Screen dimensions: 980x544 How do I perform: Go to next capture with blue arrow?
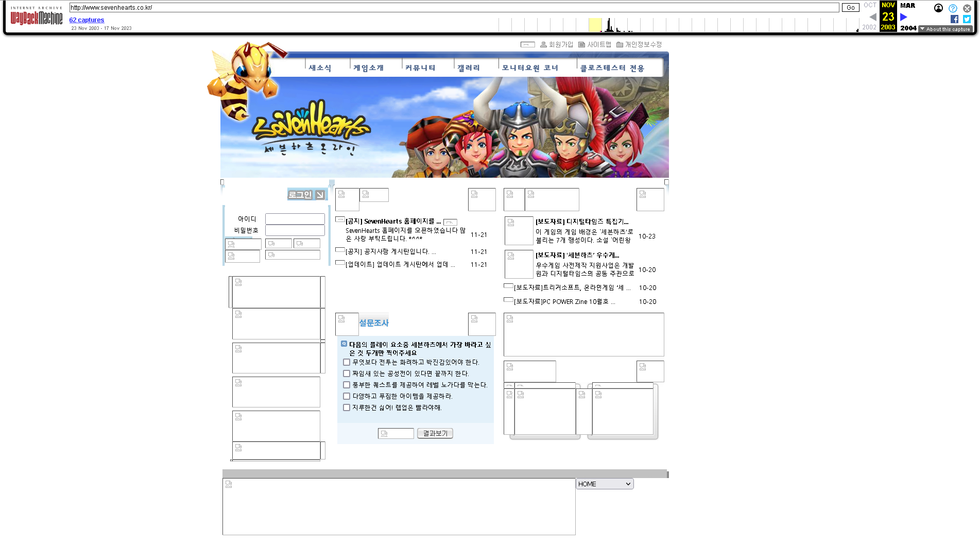tap(904, 17)
